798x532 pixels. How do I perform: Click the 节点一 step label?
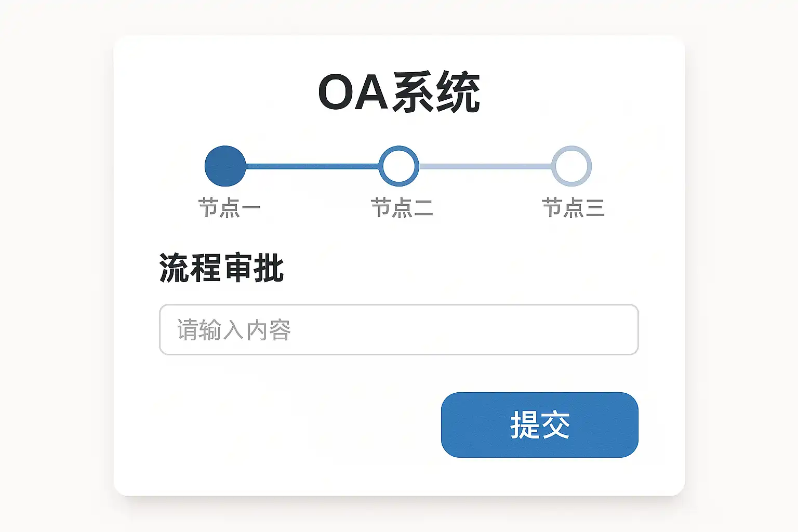click(x=229, y=208)
